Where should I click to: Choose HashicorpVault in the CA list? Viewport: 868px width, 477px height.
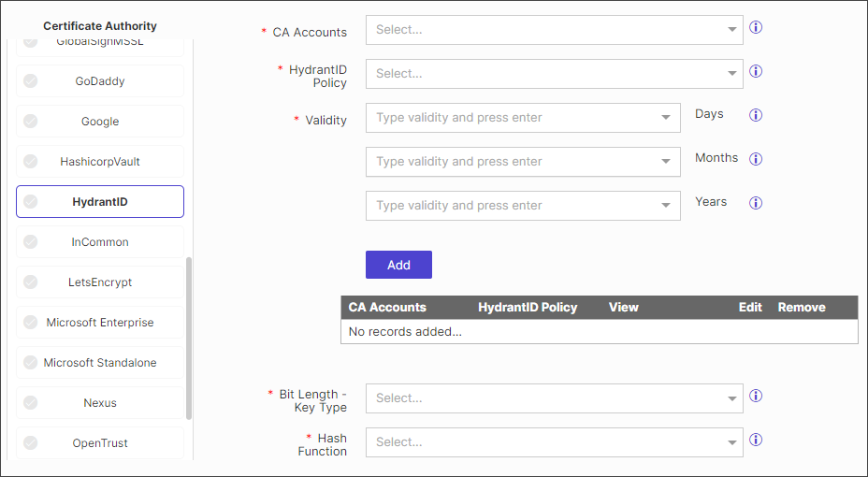[x=100, y=162]
